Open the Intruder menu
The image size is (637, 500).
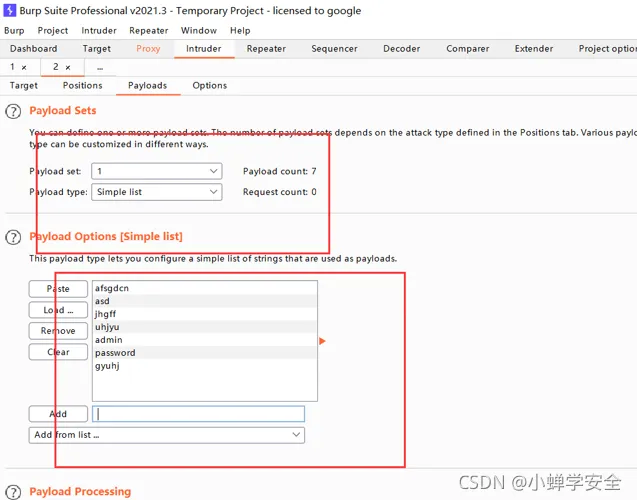tap(99, 30)
